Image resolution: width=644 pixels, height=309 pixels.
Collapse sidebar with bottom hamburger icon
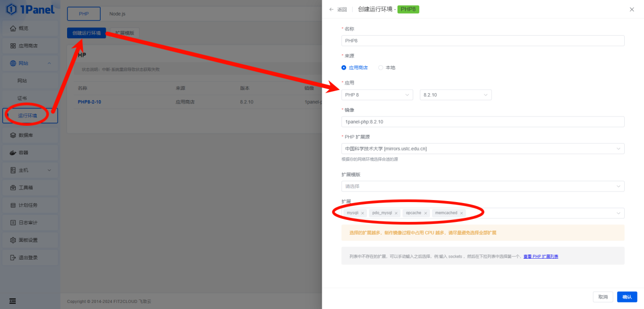coord(12,301)
